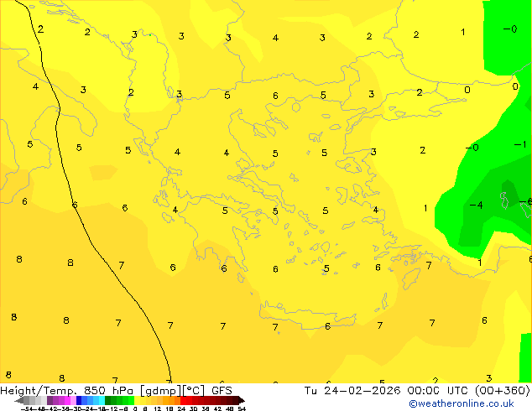Click the dark maroon right arrow tip of the scale
The width and height of the screenshot is (532, 411).
pos(242,400)
